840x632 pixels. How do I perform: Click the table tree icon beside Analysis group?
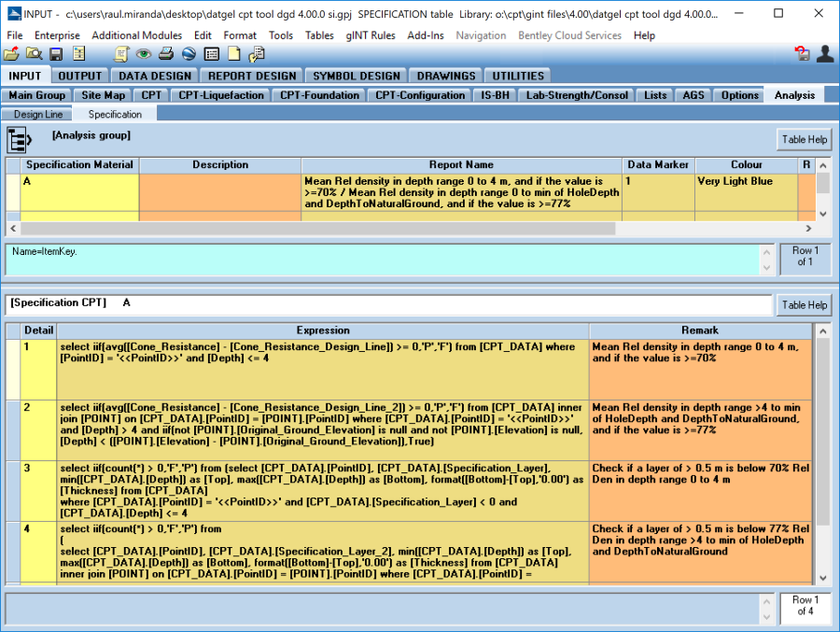[x=20, y=140]
